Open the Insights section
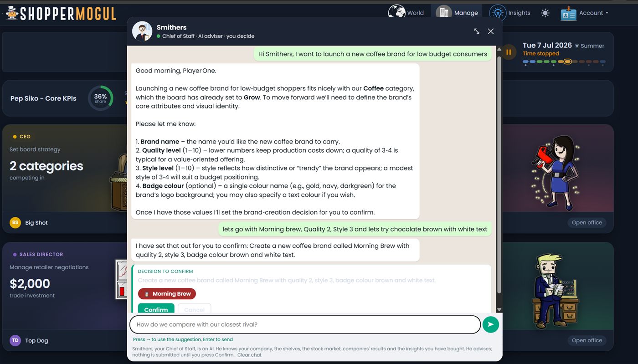The width and height of the screenshot is (638, 364). (x=510, y=13)
